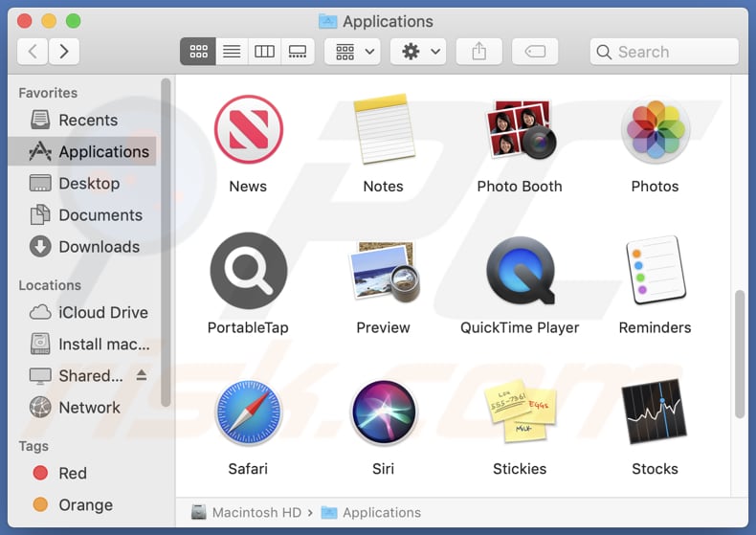Click the Search field

pyautogui.click(x=664, y=52)
